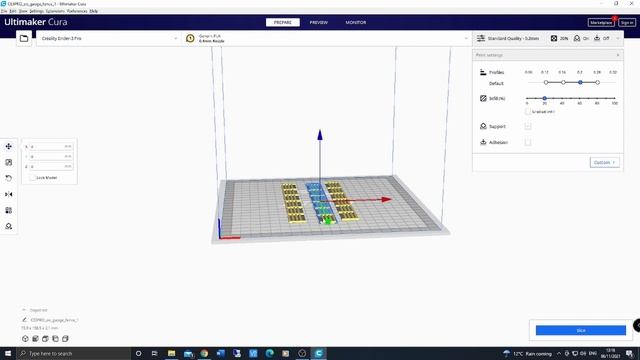Click the blue Z axis arrow handle
This screenshot has height=360, width=640.
(x=320, y=135)
